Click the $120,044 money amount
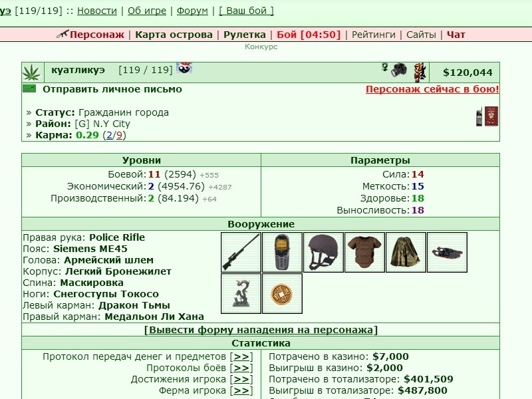Image resolution: width=532 pixels, height=399 pixels. coord(467,72)
